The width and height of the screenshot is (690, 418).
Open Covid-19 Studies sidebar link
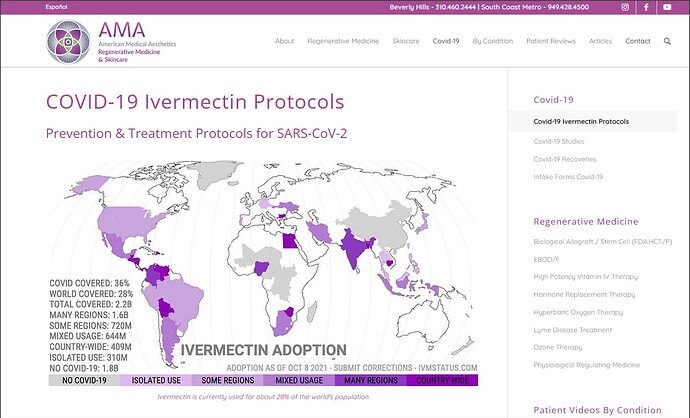(559, 141)
